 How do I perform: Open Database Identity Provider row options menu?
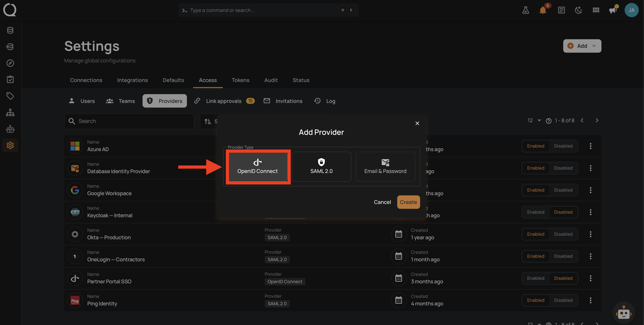click(x=590, y=168)
